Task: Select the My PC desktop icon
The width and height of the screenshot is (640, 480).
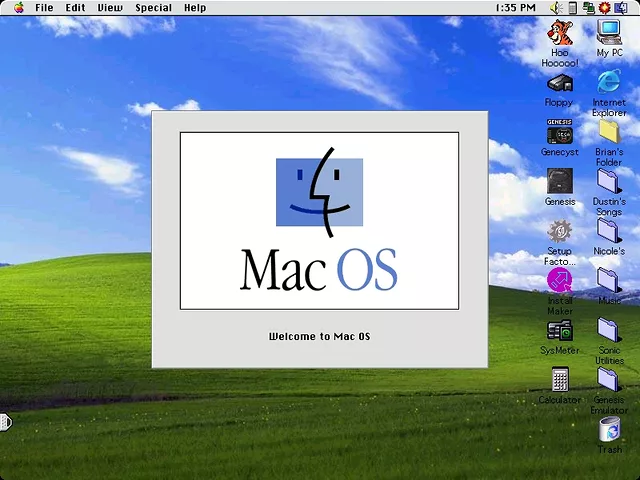Action: [609, 32]
